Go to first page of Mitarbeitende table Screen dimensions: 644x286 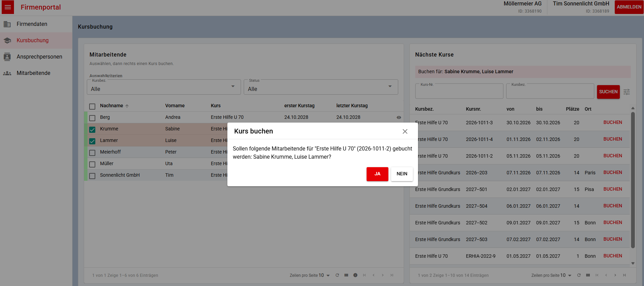click(364, 275)
